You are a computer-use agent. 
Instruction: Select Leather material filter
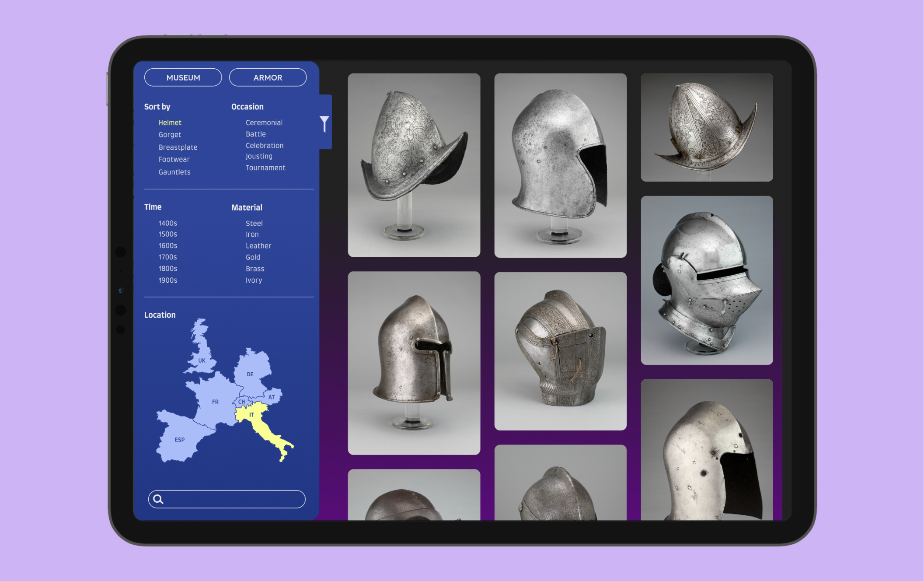pyautogui.click(x=258, y=246)
